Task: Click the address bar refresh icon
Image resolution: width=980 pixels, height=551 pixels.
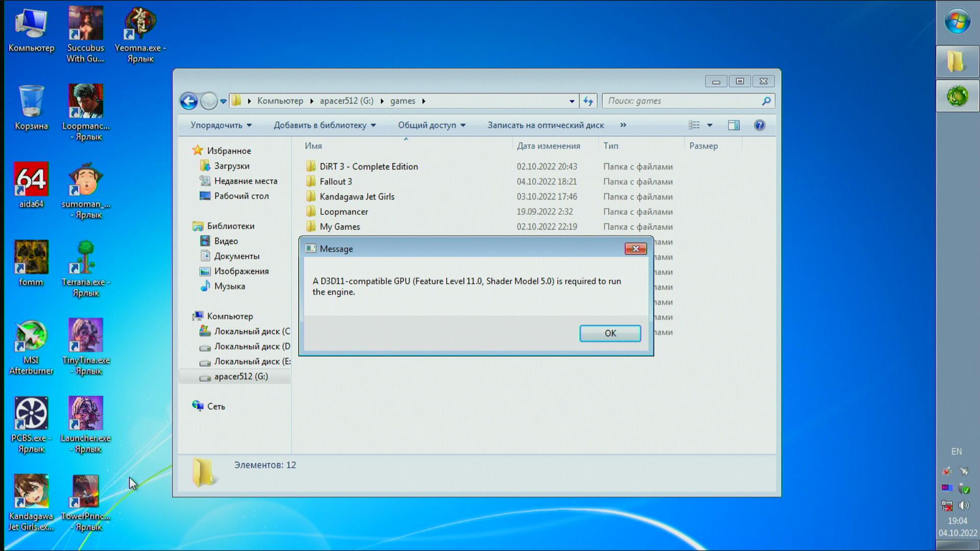Action: [588, 101]
